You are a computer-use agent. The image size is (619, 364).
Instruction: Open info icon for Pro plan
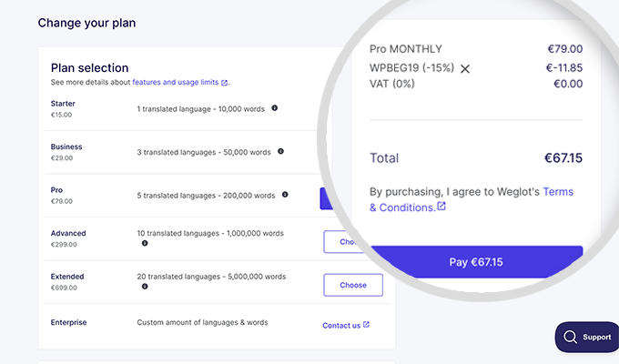(x=285, y=194)
